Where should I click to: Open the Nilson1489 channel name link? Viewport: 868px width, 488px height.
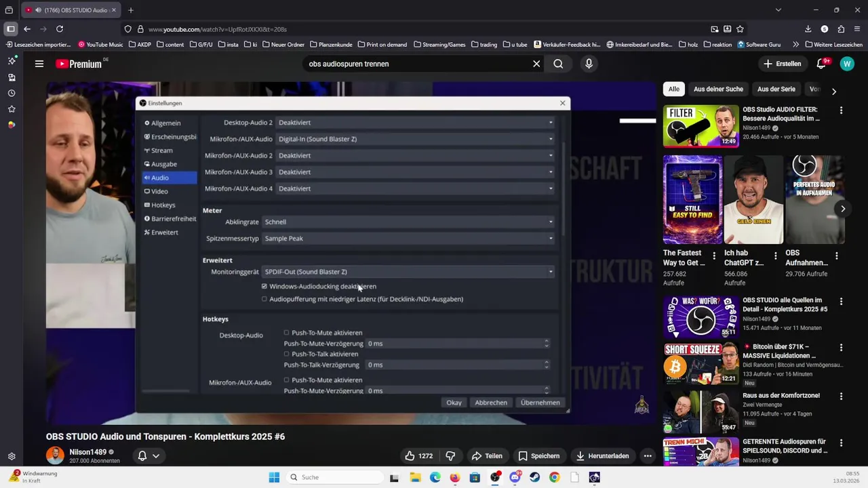(x=87, y=452)
